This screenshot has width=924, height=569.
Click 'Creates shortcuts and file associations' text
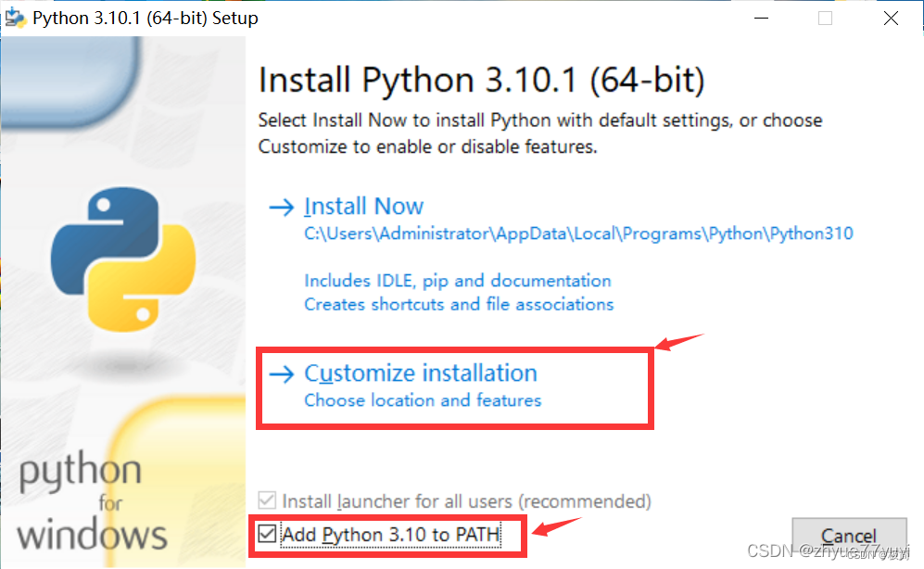tap(459, 305)
